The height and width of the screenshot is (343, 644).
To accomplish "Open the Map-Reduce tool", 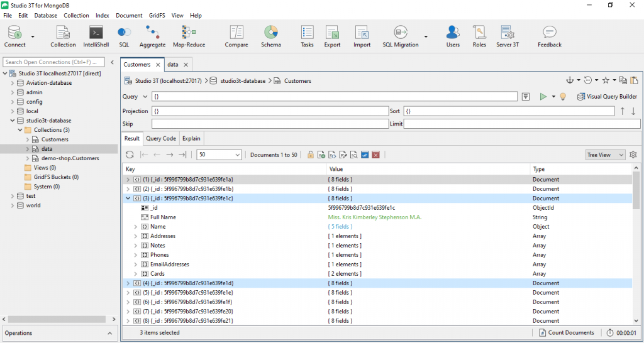I will click(x=189, y=36).
